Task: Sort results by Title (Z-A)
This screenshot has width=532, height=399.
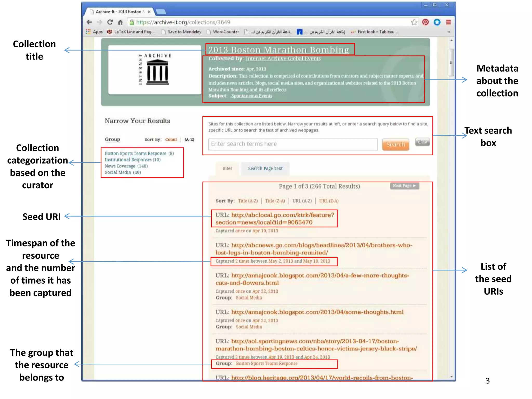Action: coord(275,201)
